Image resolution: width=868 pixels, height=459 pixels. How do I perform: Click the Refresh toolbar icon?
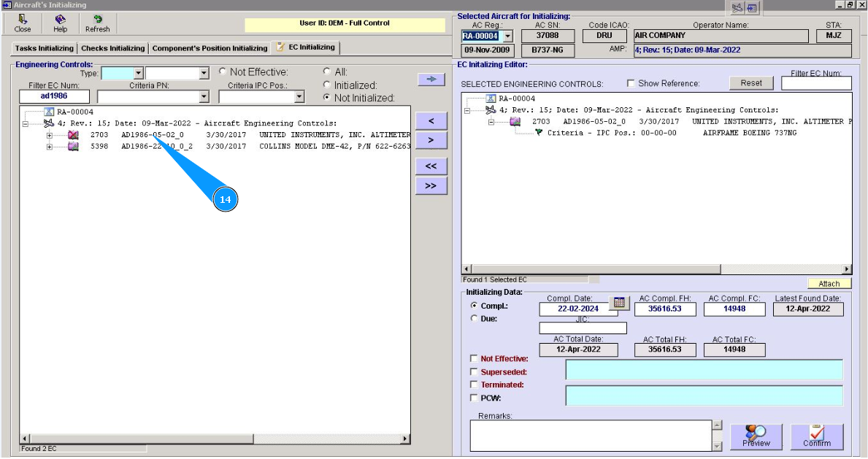click(x=97, y=20)
